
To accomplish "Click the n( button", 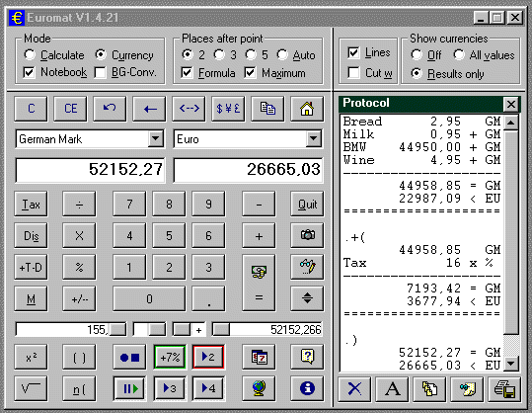I will click(79, 388).
